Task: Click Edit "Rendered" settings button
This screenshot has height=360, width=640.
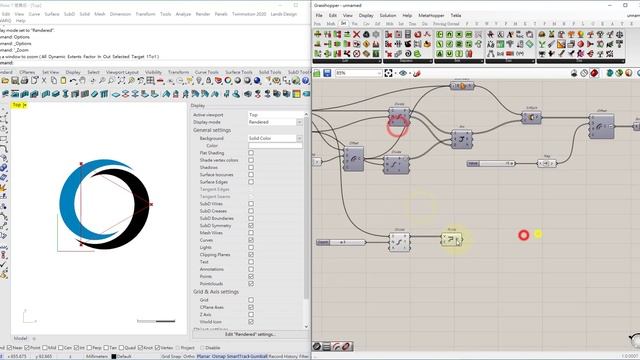Action: pos(250,334)
